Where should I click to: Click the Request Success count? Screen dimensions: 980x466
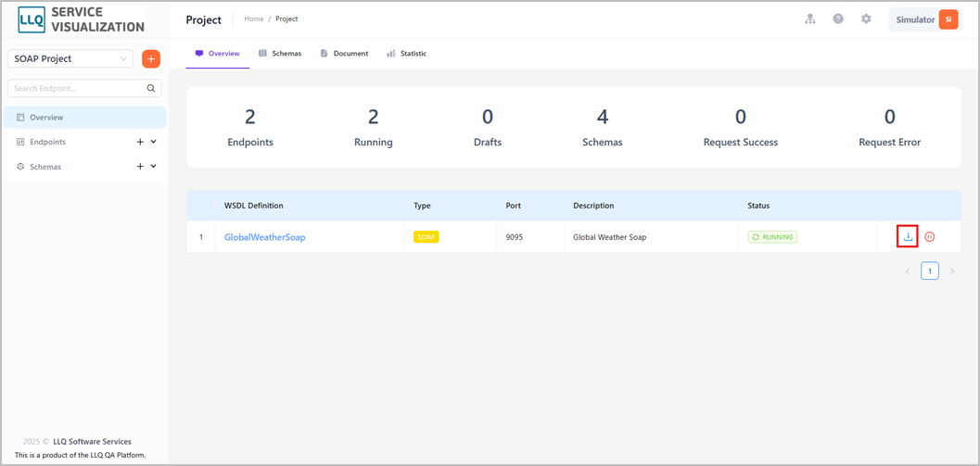pyautogui.click(x=741, y=128)
